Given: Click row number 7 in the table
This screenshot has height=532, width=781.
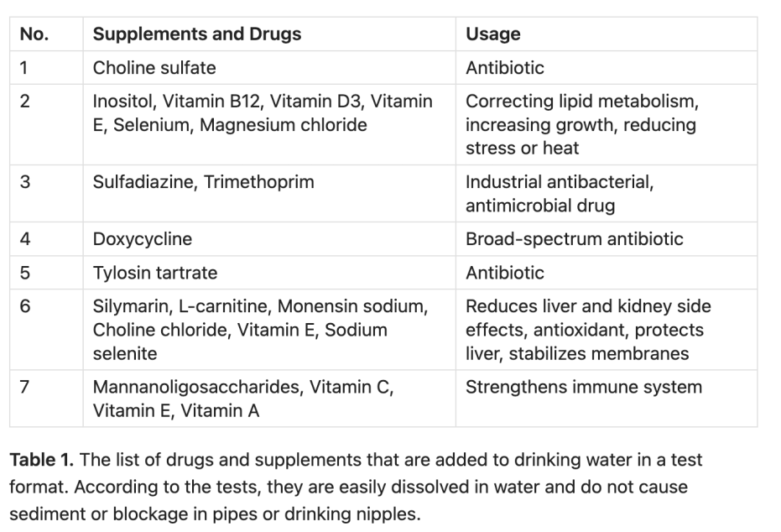Looking at the screenshot, I should (x=25, y=388).
